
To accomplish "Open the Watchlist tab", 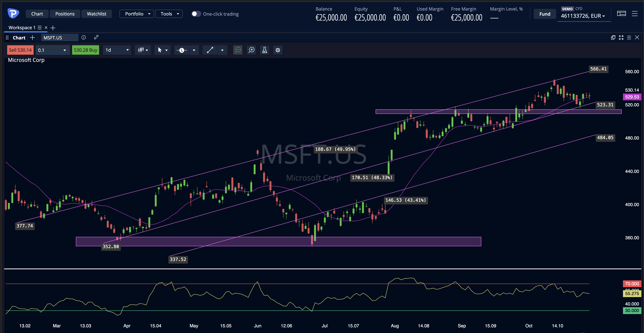I will (96, 14).
